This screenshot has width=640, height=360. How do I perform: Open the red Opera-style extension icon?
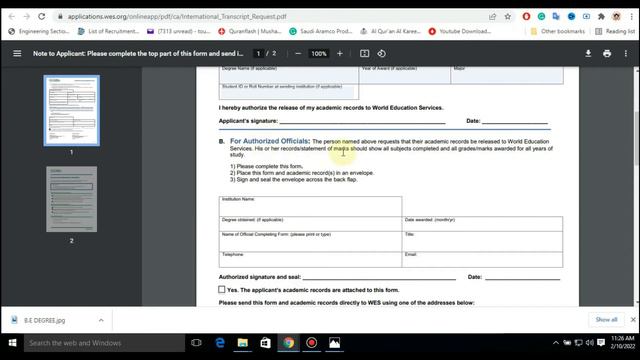tap(526, 16)
